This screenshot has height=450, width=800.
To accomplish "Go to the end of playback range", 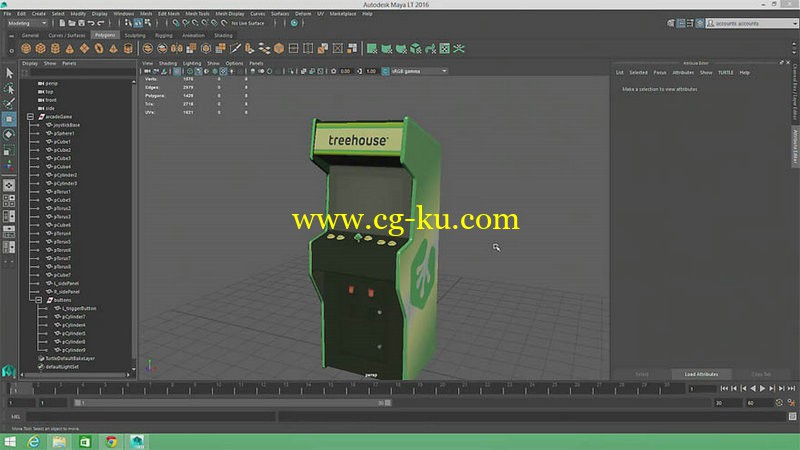I will click(791, 389).
